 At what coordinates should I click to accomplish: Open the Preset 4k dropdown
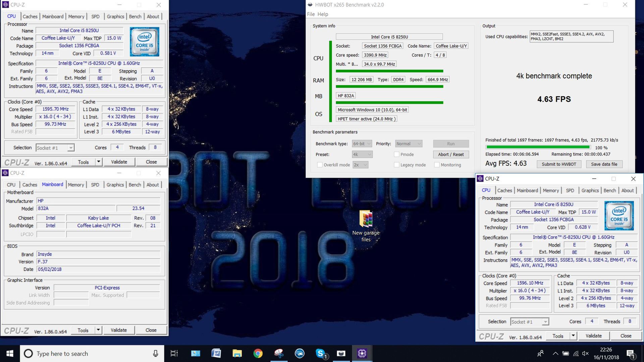tap(362, 154)
